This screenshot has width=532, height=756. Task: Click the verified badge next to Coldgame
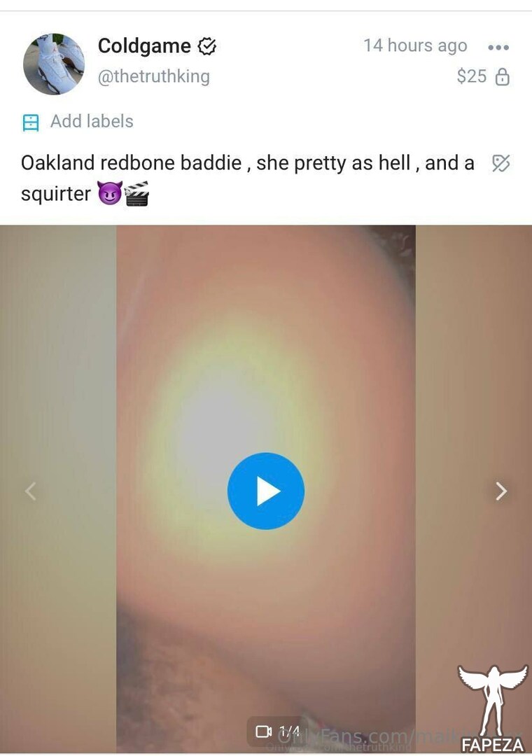(x=207, y=47)
